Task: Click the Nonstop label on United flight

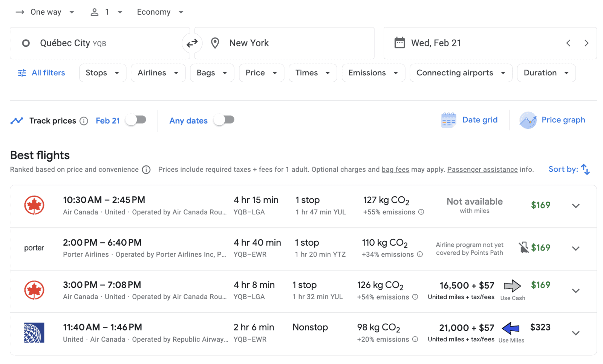Action: 310,327
